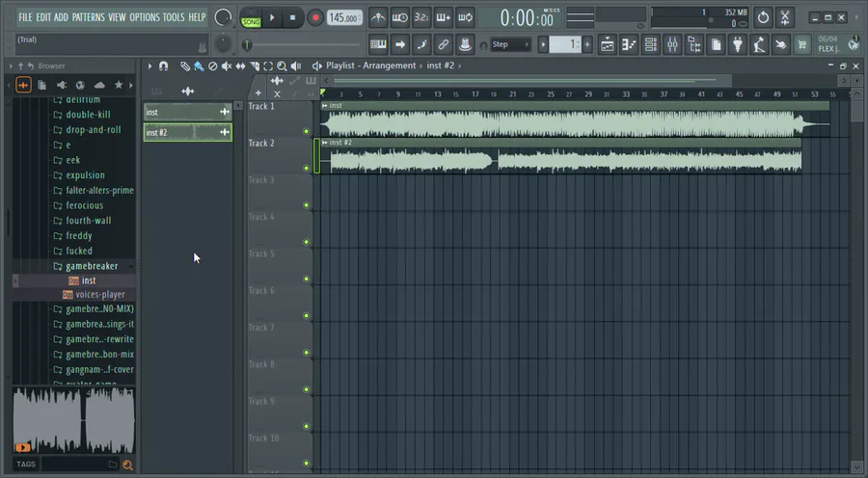This screenshot has width=868, height=478.
Task: Open the browser files page icon
Action: coord(42,85)
